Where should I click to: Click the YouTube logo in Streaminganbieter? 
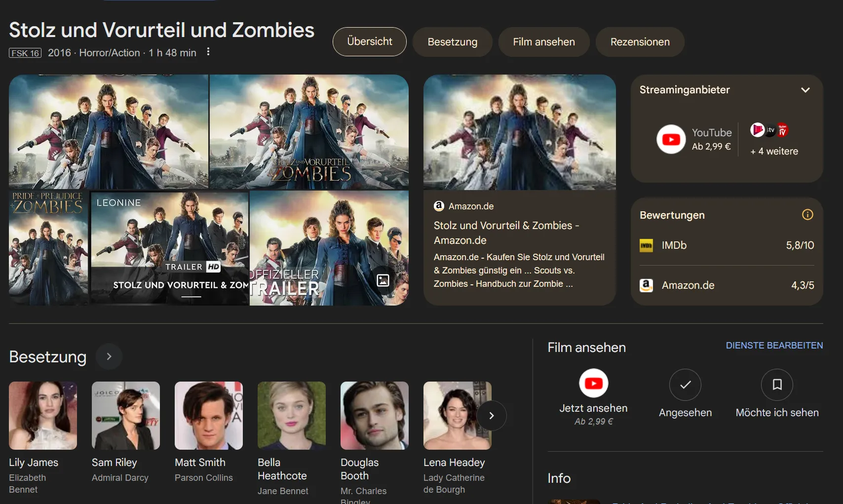[x=671, y=140]
